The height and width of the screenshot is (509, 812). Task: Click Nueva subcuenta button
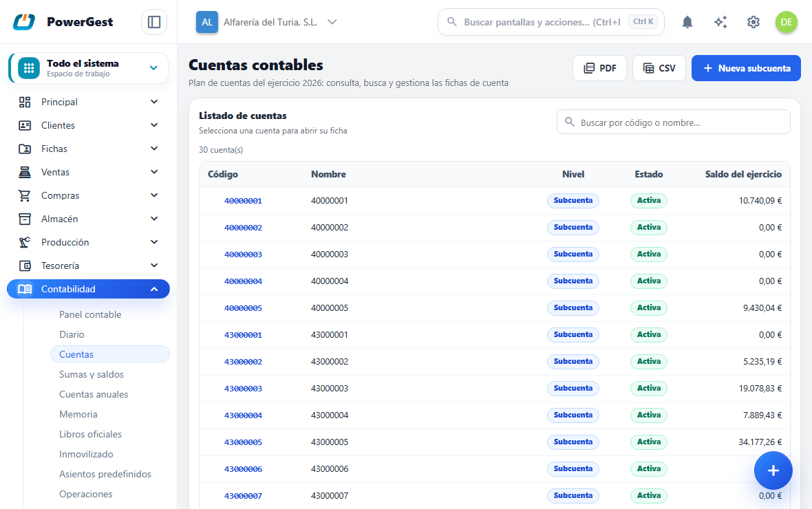pos(746,68)
